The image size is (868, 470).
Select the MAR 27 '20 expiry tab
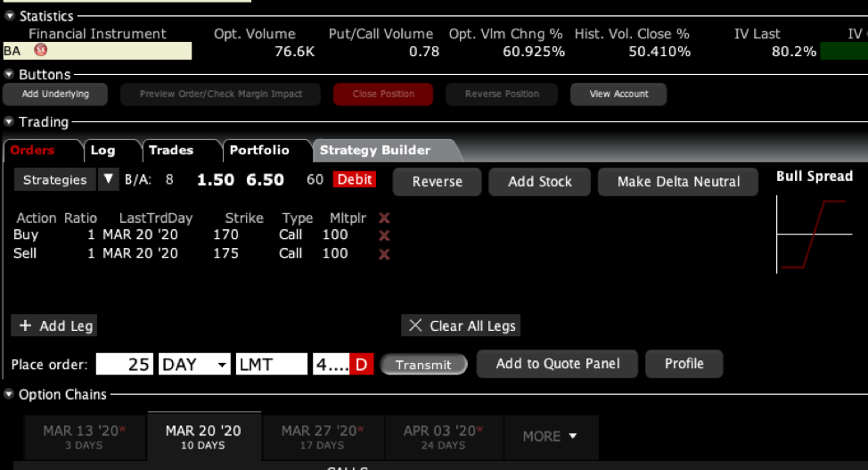(x=321, y=436)
